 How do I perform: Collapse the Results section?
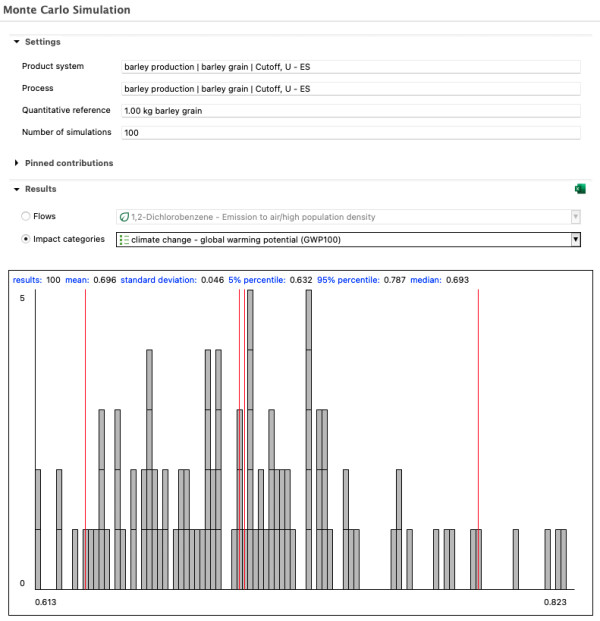tap(17, 189)
